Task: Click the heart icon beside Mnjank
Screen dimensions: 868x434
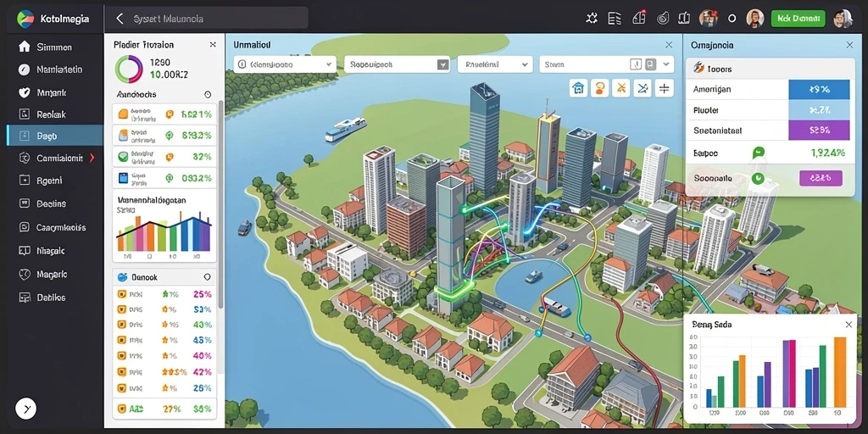Action: [x=24, y=92]
